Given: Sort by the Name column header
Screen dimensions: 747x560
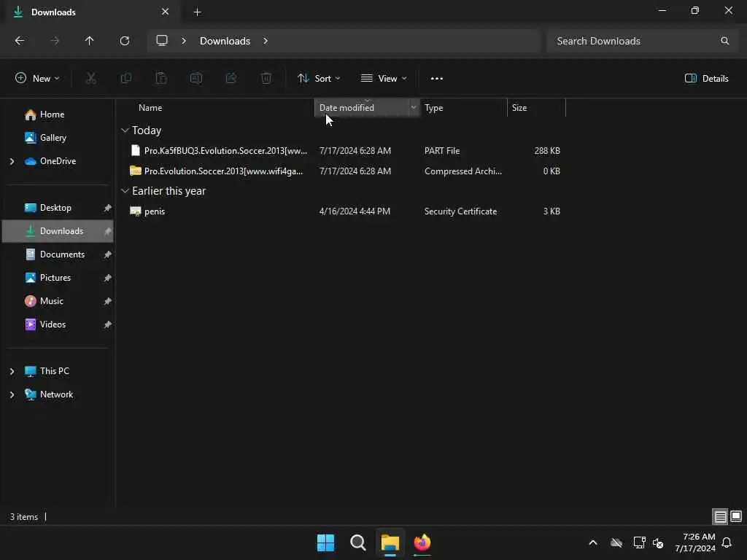Looking at the screenshot, I should click(x=150, y=108).
